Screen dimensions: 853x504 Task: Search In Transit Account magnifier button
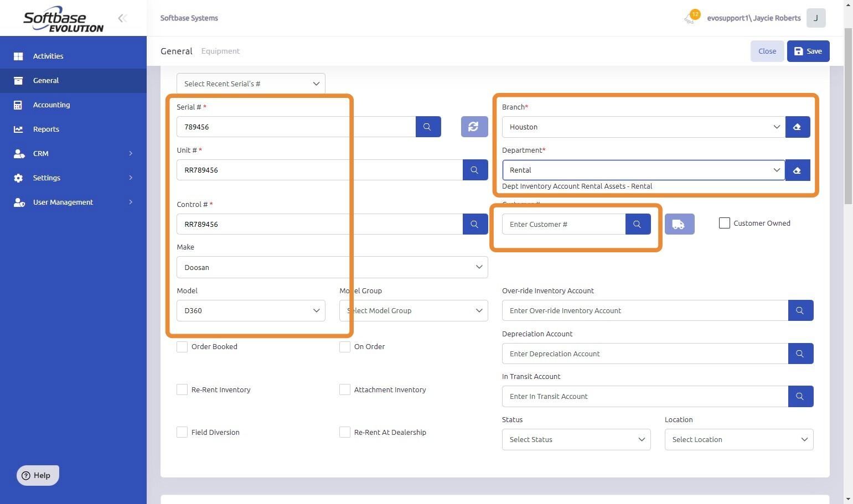point(800,396)
